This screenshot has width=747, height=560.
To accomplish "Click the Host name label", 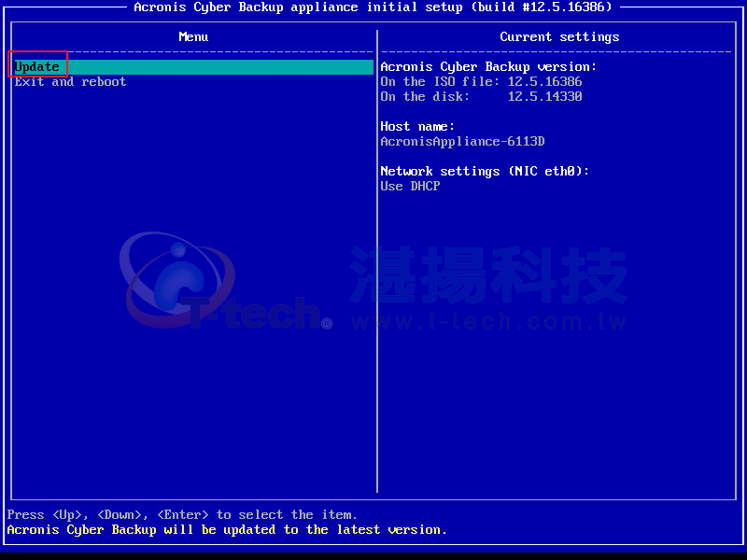I will [x=417, y=127].
